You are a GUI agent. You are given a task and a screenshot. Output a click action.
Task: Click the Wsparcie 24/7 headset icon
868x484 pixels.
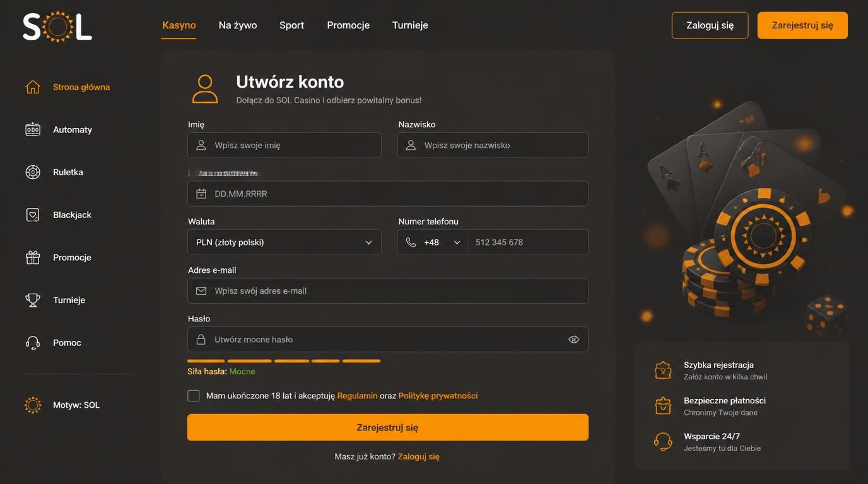663,442
